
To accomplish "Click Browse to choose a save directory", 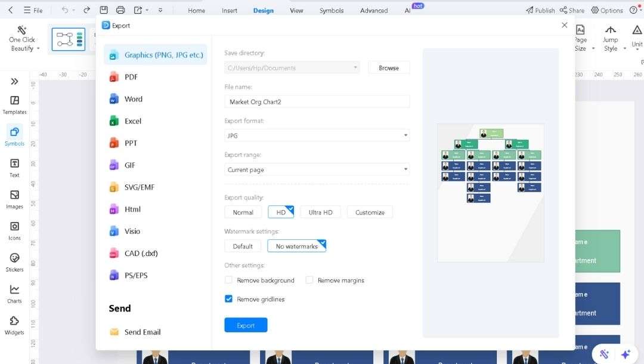I will [389, 67].
